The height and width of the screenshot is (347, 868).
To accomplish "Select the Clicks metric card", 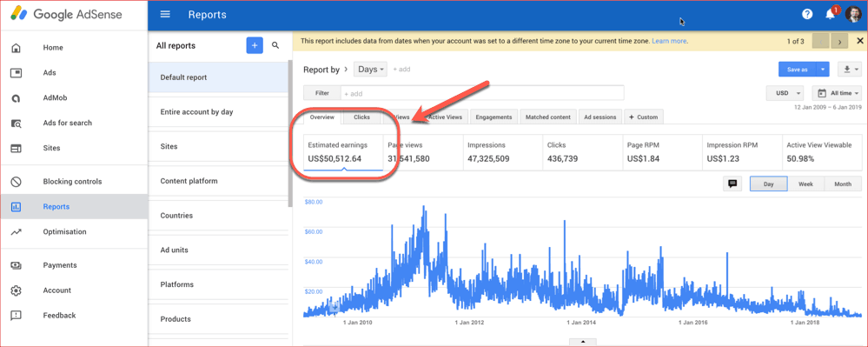I will click(582, 152).
